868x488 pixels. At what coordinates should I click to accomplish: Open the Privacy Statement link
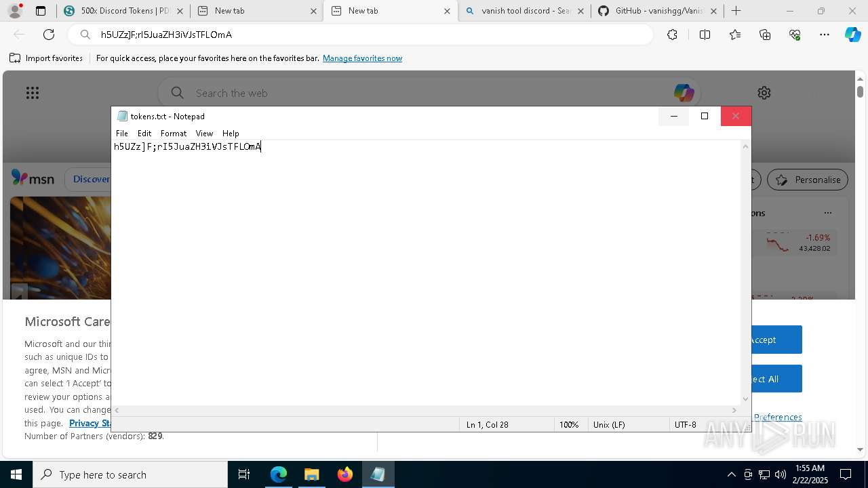pos(90,423)
